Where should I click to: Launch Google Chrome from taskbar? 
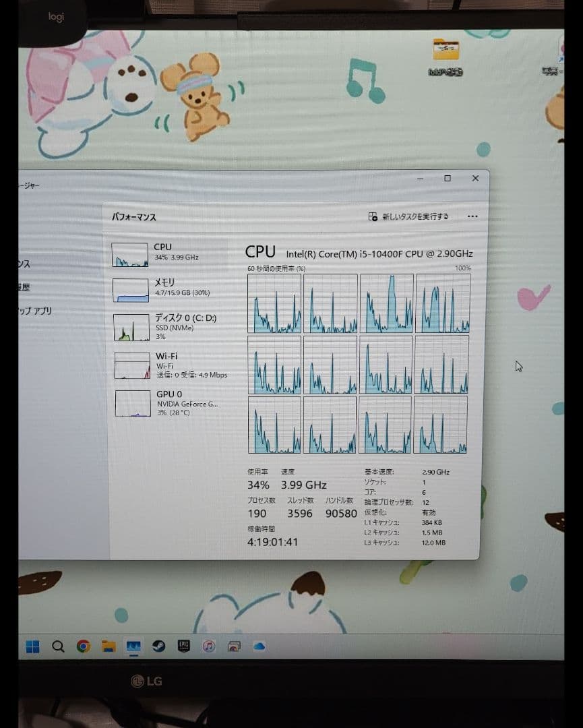(84, 646)
